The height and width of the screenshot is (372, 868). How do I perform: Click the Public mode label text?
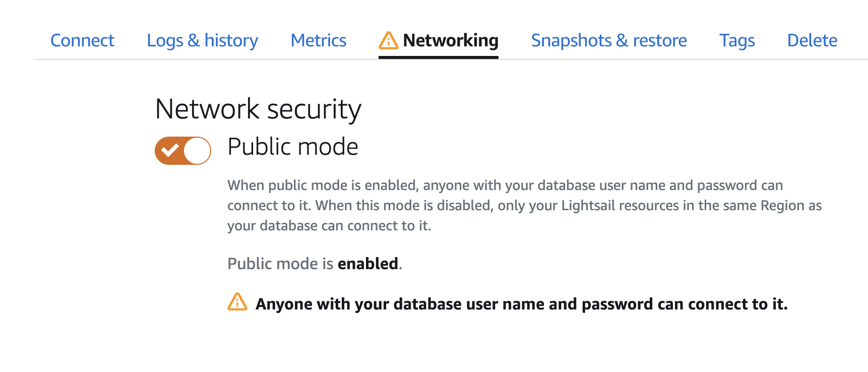pyautogui.click(x=292, y=147)
